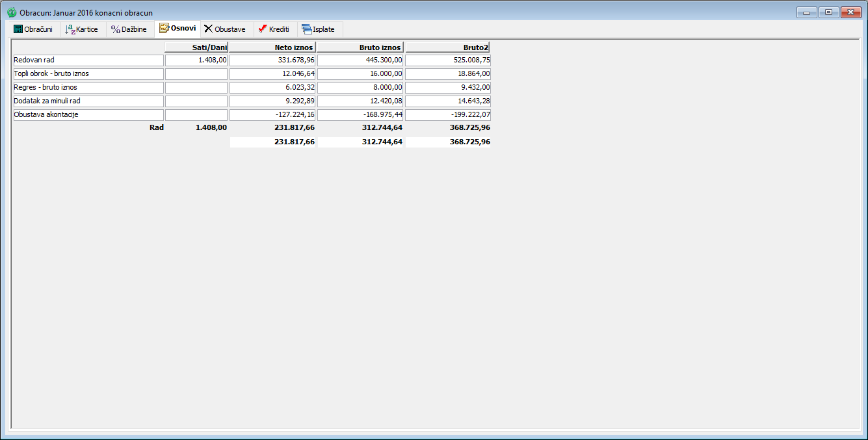Click the green app icon in title bar
Viewport: 868px width, 440px height.
(x=12, y=12)
